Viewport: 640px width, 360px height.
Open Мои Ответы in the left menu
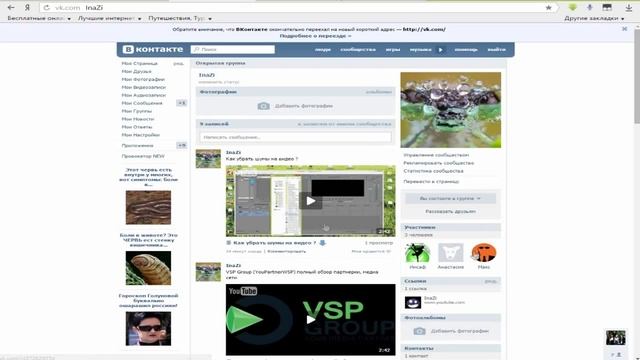[x=137, y=127]
